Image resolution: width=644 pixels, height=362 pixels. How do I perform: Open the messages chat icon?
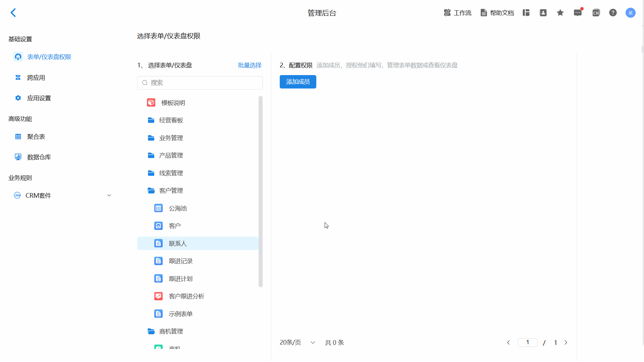(578, 13)
